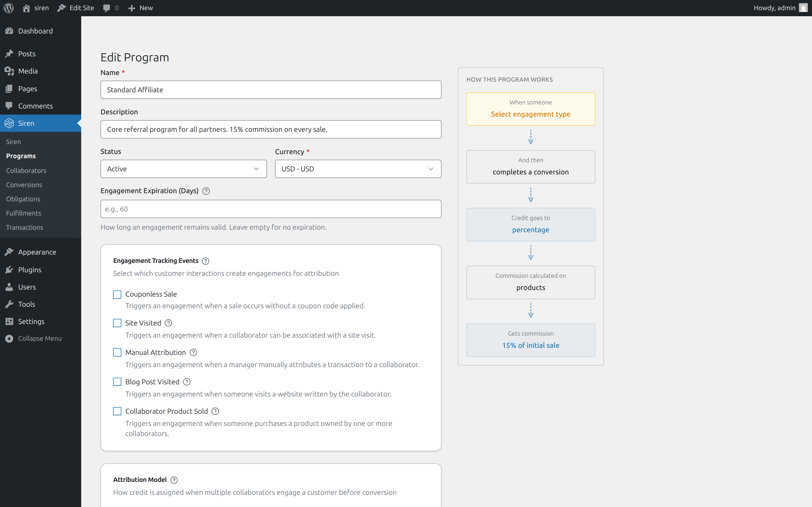Click the WordPress logo
The width and height of the screenshot is (812, 507).
(x=8, y=8)
